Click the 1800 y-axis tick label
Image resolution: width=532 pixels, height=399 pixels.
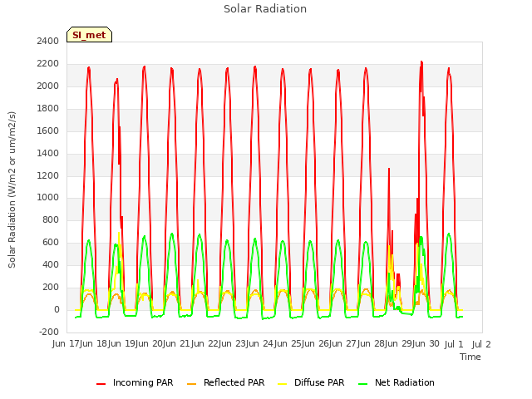(48, 108)
